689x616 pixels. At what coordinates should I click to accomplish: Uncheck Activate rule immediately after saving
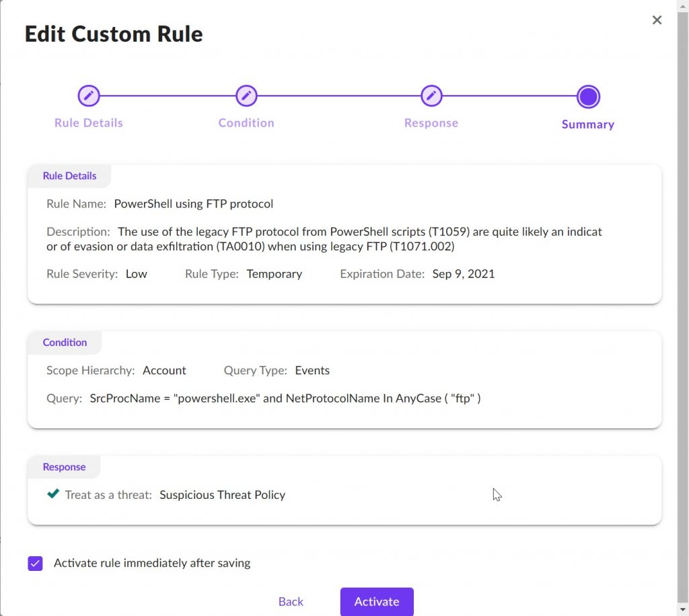pos(35,563)
